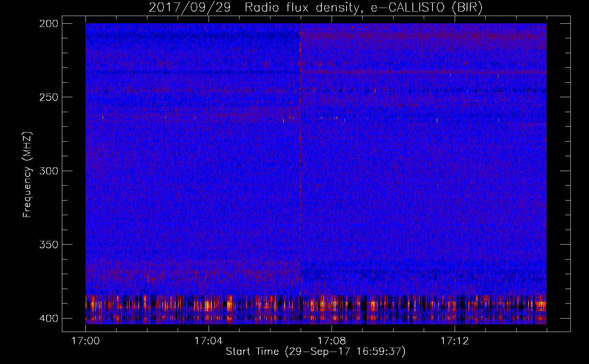Click the 17:00 time tick label
The image size is (589, 364).
(86, 341)
